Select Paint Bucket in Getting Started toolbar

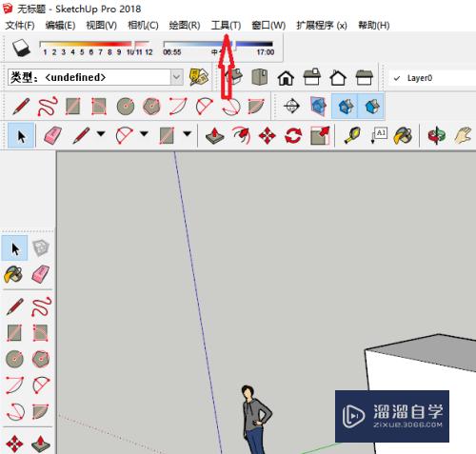tap(403, 136)
